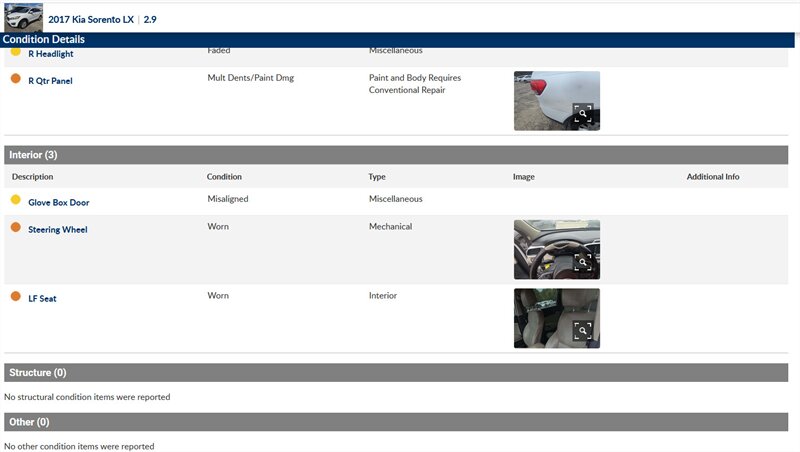Click the magnify icon on R Qtr Panel photo
The image size is (800, 452).
(x=583, y=114)
